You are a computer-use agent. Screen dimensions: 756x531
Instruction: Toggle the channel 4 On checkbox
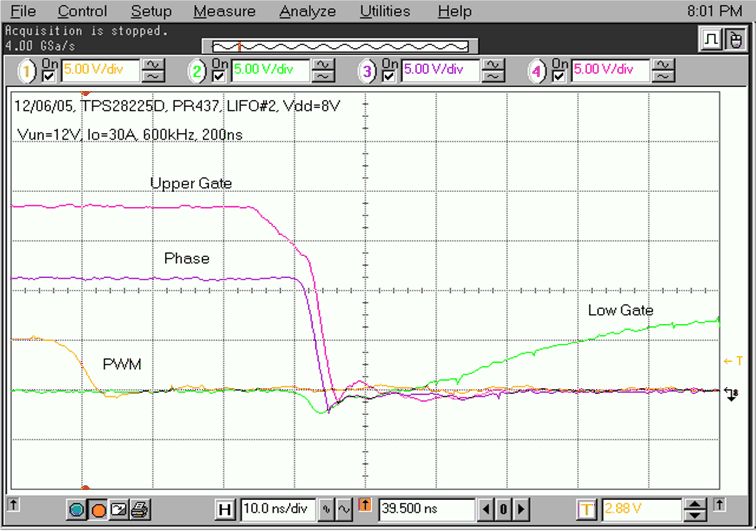click(x=558, y=76)
